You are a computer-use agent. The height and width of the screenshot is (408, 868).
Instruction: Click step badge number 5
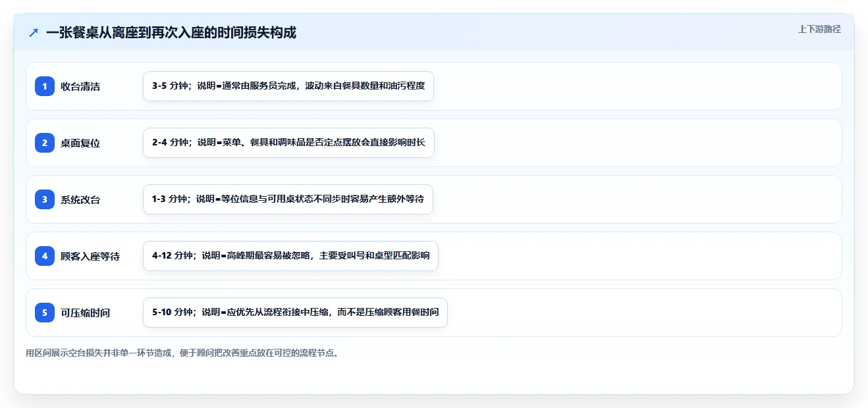click(x=45, y=313)
